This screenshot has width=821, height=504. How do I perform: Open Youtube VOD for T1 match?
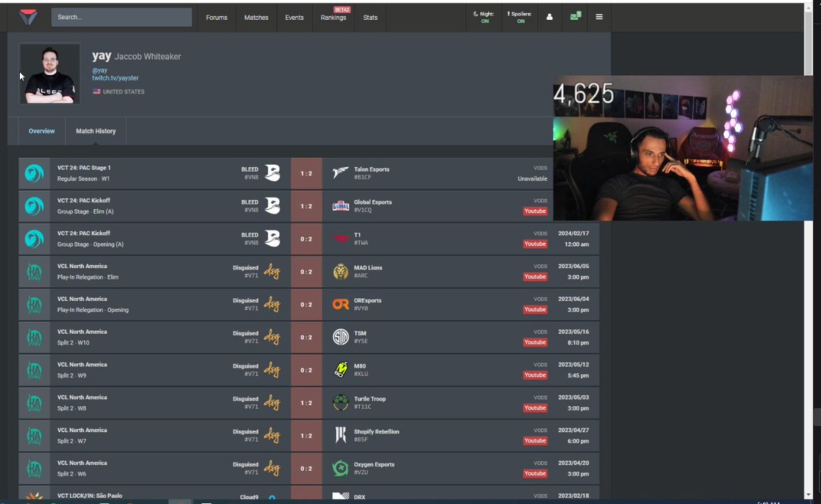click(x=535, y=244)
